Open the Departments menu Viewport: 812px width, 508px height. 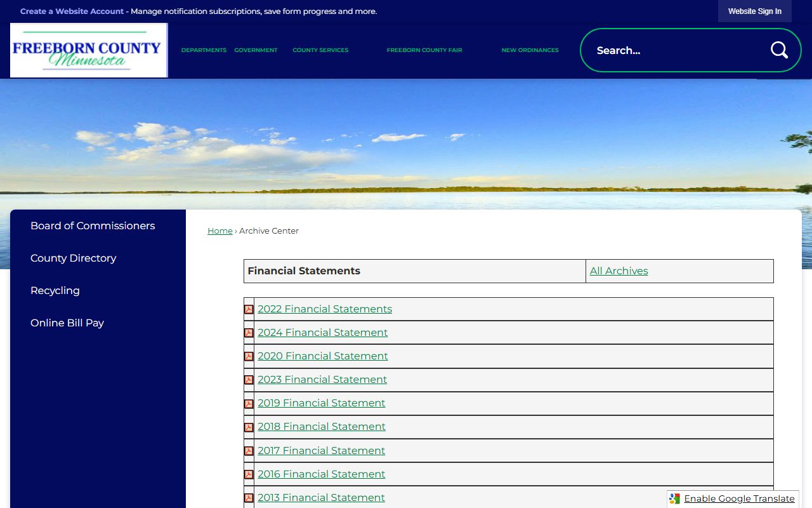click(204, 50)
